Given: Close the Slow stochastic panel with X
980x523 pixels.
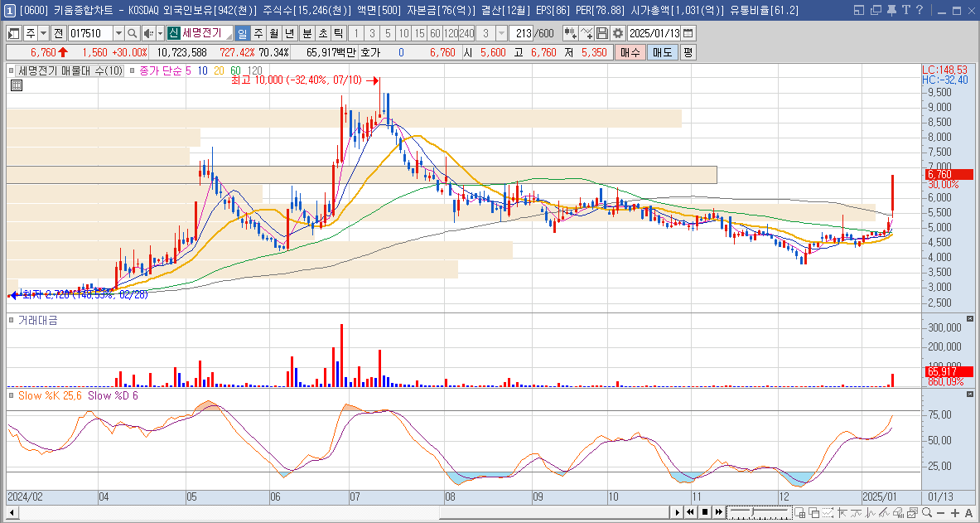Looking at the screenshot, I should coord(970,395).
